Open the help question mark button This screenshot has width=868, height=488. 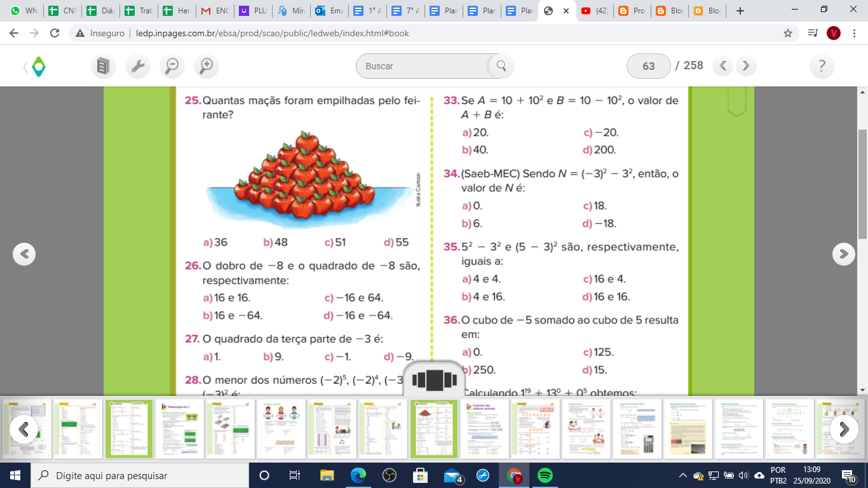coord(822,65)
